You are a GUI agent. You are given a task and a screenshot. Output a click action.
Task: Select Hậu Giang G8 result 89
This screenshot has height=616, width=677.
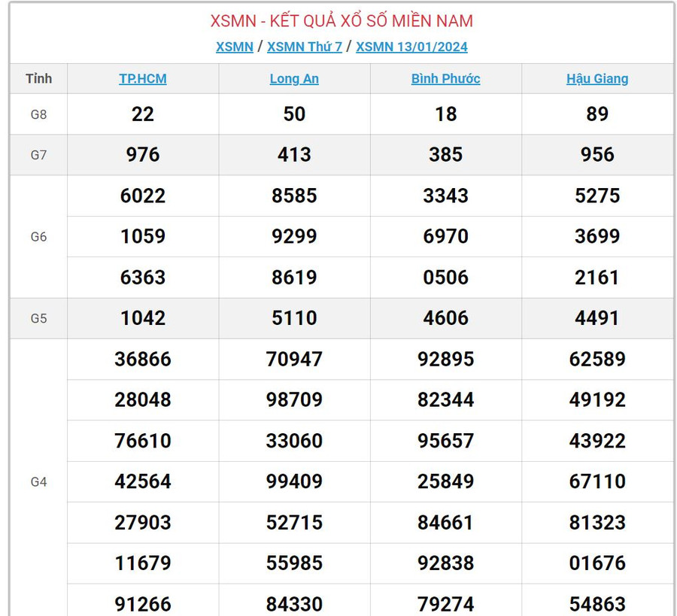click(597, 114)
